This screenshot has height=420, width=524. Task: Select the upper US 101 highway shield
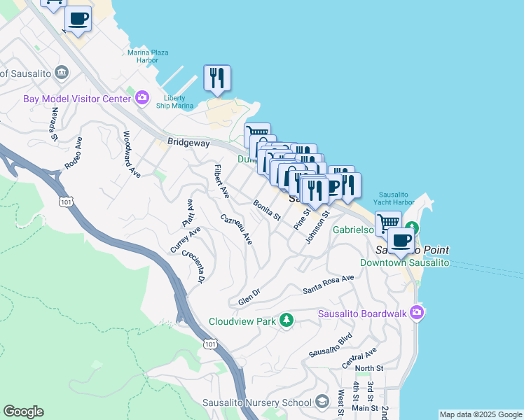tap(66, 202)
